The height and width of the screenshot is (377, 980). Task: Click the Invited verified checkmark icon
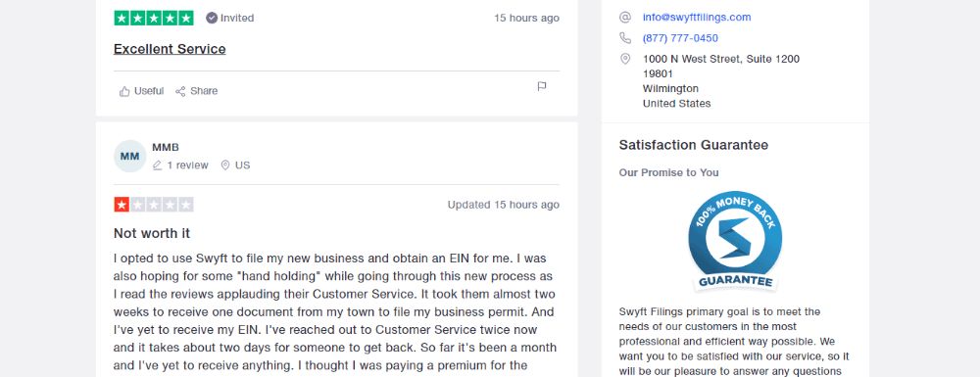(x=212, y=18)
